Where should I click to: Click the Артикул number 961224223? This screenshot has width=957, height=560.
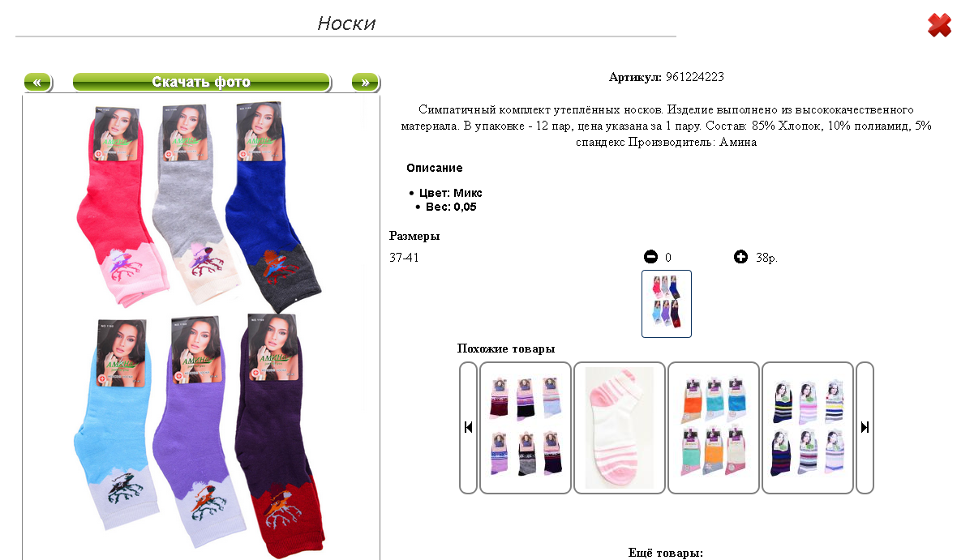tap(694, 77)
